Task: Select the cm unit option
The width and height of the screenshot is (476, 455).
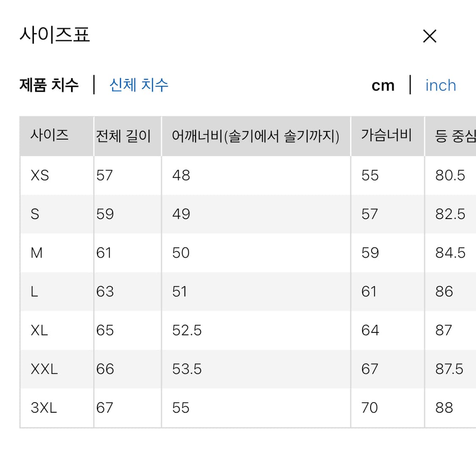Action: coord(382,85)
